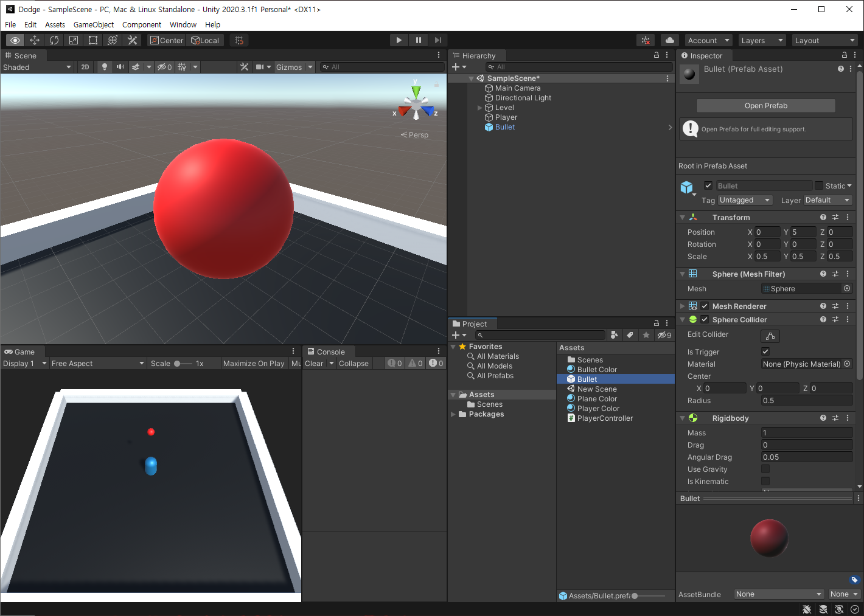This screenshot has height=616, width=864.
Task: Toggle the Console Collapse button
Action: click(354, 363)
